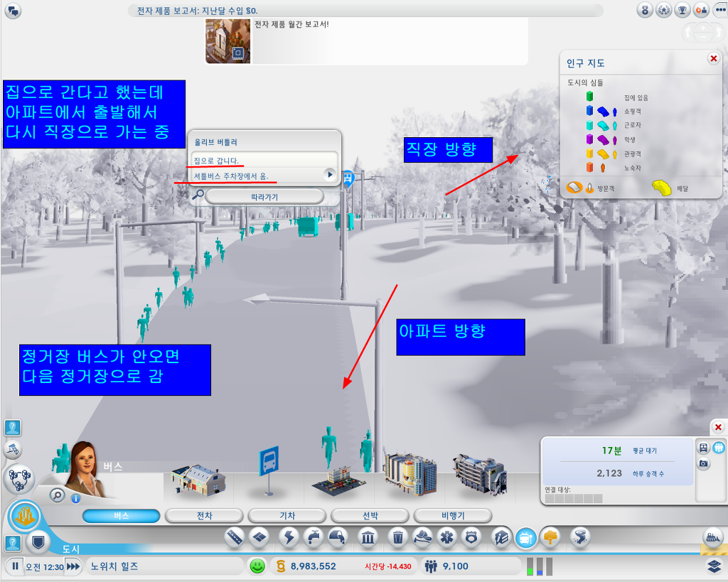Rotate the camera right
The image size is (728, 582).
(719, 33)
